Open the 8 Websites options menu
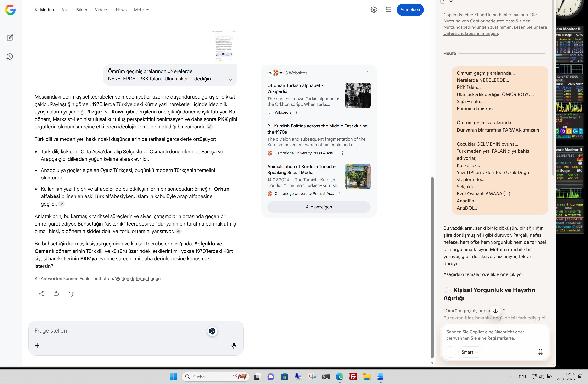This screenshot has height=384, width=588. coord(368,73)
